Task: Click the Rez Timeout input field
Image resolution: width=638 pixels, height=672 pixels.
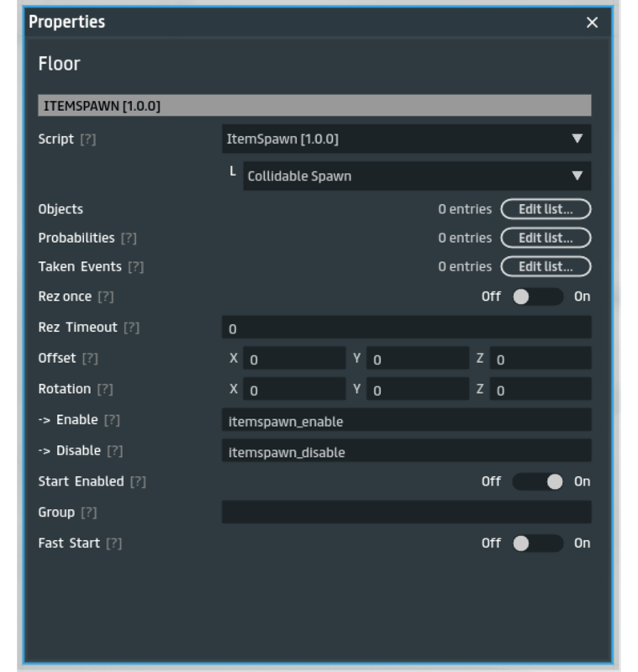Action: pos(406,328)
